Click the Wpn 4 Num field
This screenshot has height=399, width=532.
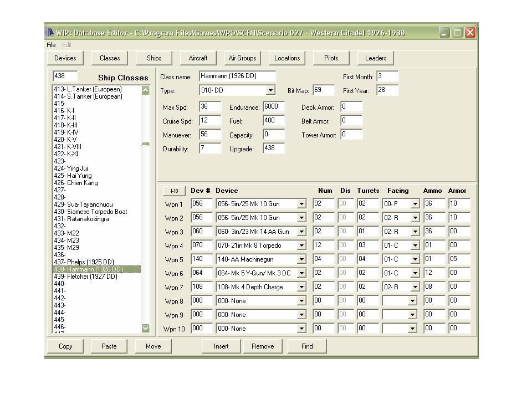pyautogui.click(x=323, y=245)
